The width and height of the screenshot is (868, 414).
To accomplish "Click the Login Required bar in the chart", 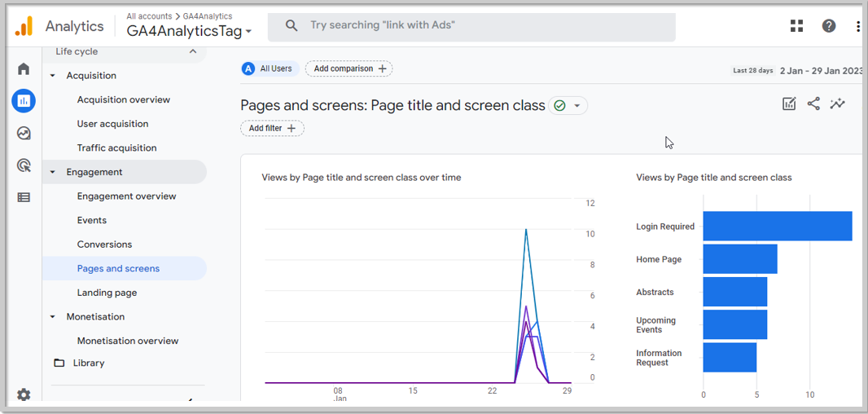I will tap(778, 226).
